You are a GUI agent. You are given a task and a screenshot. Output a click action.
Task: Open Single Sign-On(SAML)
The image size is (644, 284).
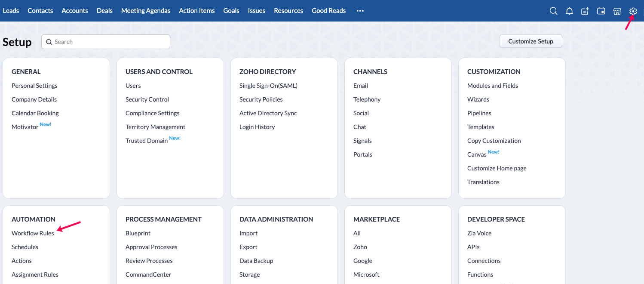point(268,86)
